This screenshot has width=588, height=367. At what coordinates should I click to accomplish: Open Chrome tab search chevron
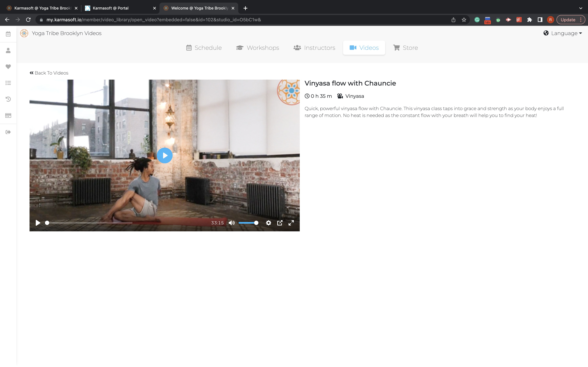click(580, 8)
